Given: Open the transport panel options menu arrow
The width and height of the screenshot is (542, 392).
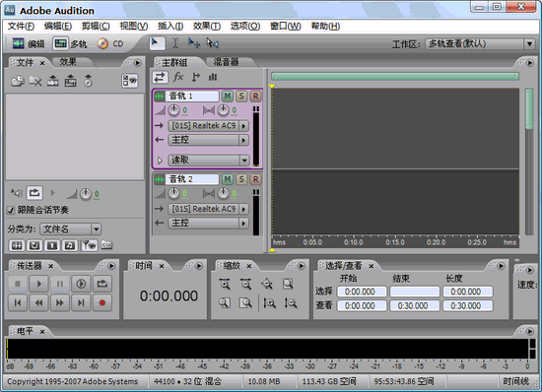Looking at the screenshot, I should [x=111, y=266].
